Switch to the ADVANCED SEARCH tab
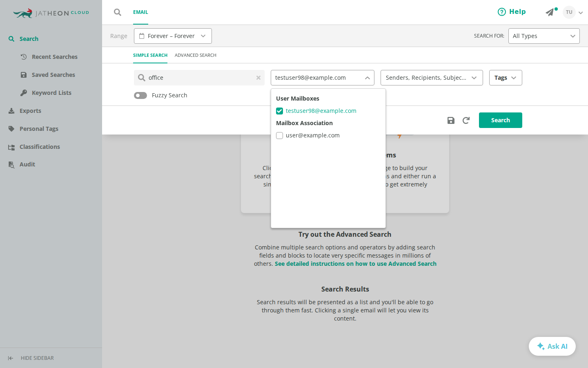 [x=196, y=55]
